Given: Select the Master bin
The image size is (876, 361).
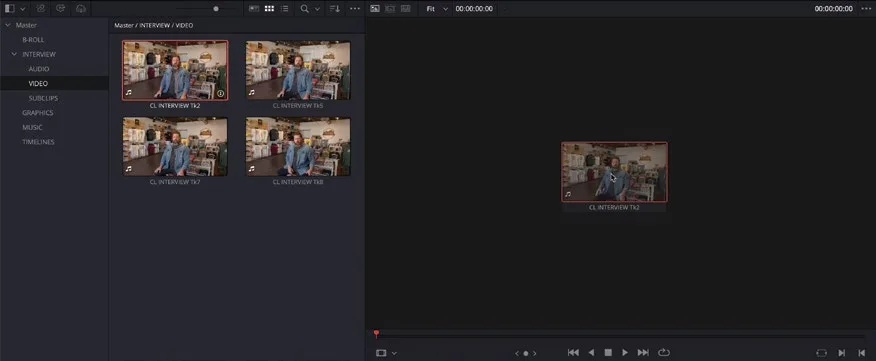Looking at the screenshot, I should (x=26, y=25).
